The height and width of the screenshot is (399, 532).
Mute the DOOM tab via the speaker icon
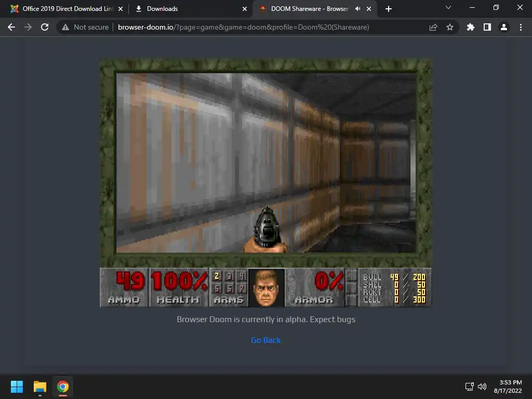[357, 9]
